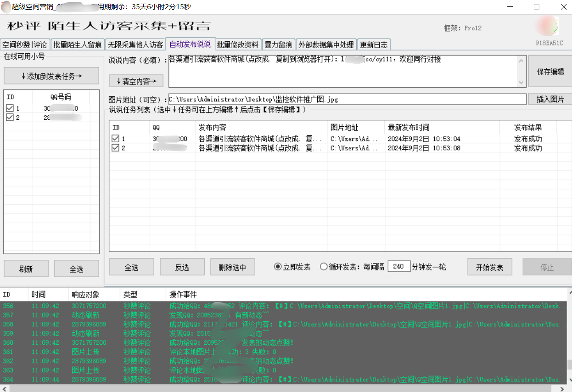The image size is (572, 392).
Task: Open the 批量陌生人留痕 tab
Action: 77,45
